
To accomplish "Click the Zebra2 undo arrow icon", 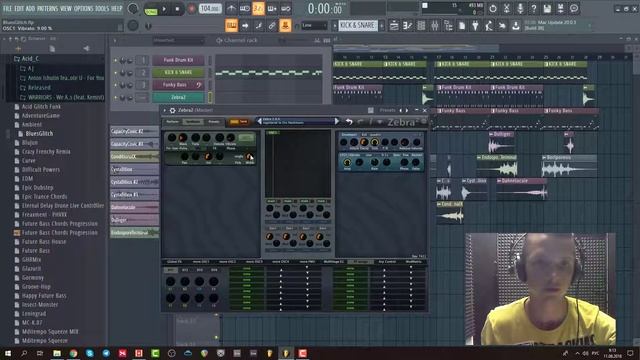I will click(349, 122).
